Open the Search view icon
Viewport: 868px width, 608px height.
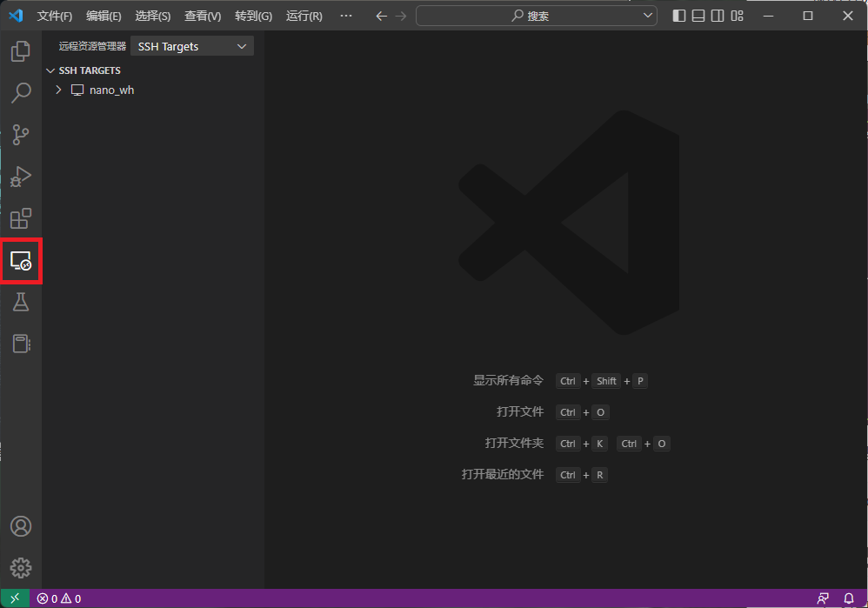click(21, 93)
